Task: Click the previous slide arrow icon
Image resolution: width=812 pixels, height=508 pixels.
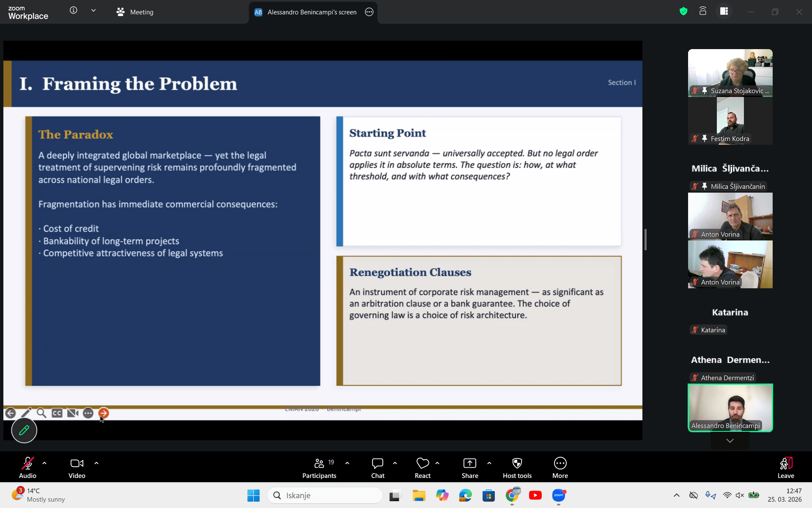Action: (x=11, y=413)
